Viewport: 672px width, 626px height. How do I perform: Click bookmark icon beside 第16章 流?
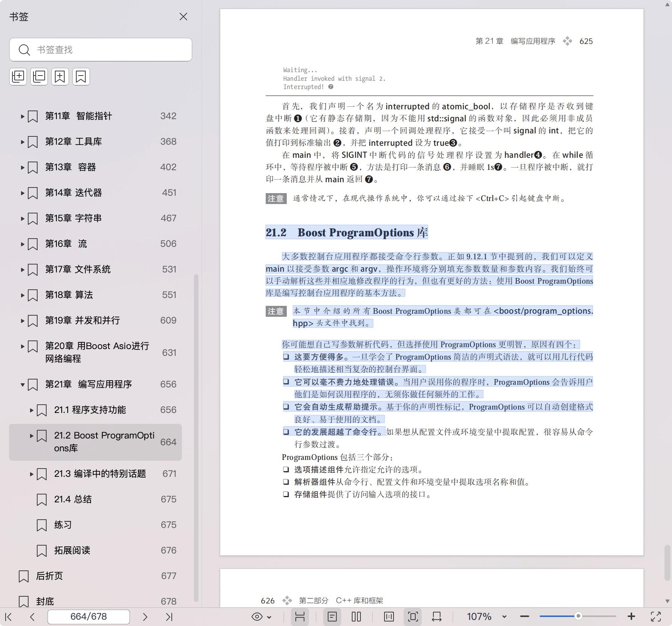pos(33,244)
